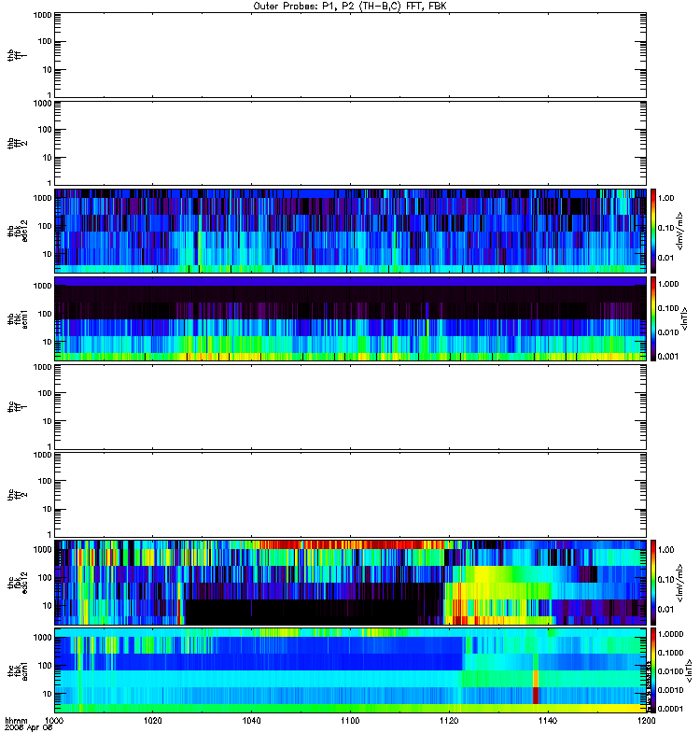
Task: Click the "100" y-axis tick of thc fbk edc12
Action: coord(45,578)
